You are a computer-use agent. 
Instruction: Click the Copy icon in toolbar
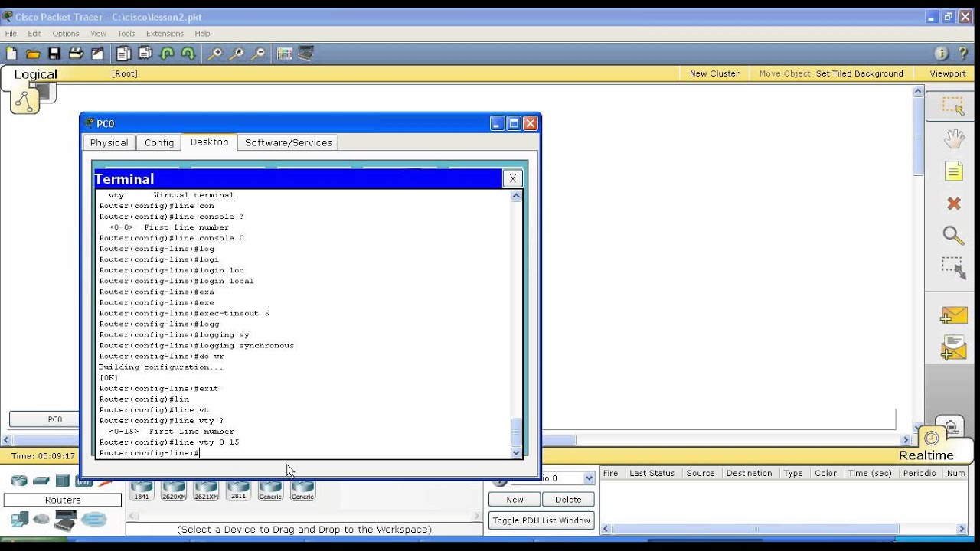coord(123,54)
